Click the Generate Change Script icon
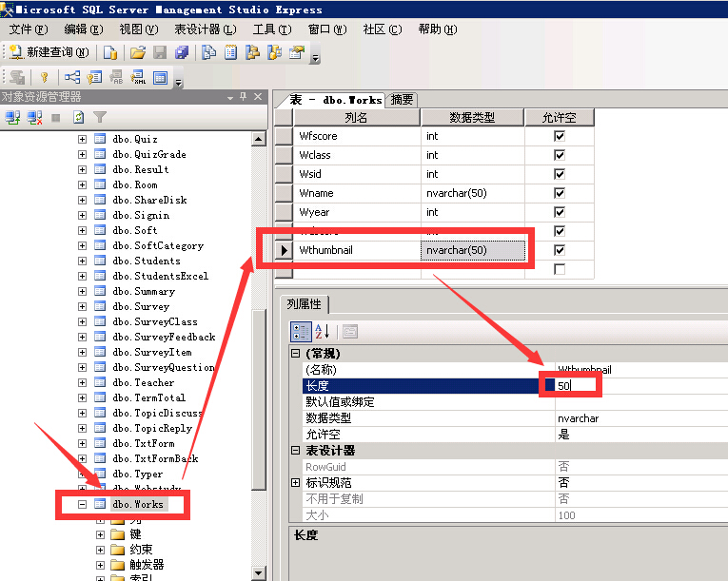The width and height of the screenshot is (728, 581). (x=18, y=77)
